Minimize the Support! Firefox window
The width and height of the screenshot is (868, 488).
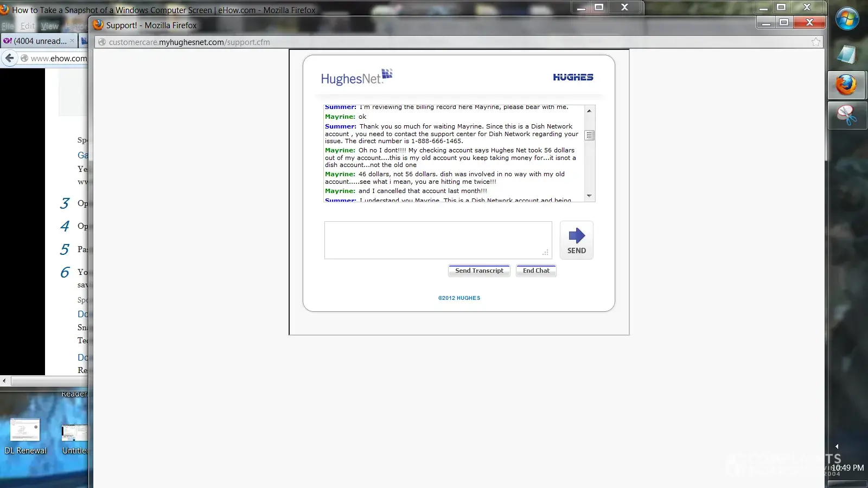[x=766, y=22]
